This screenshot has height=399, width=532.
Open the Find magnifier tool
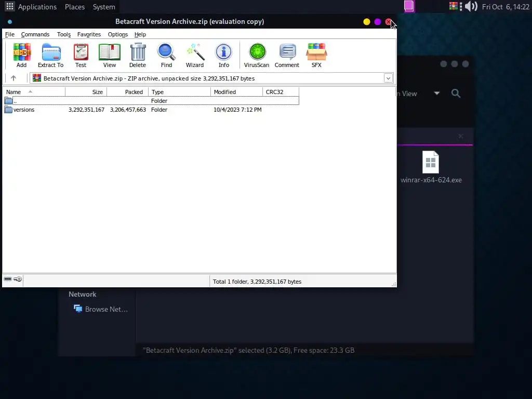pyautogui.click(x=166, y=55)
